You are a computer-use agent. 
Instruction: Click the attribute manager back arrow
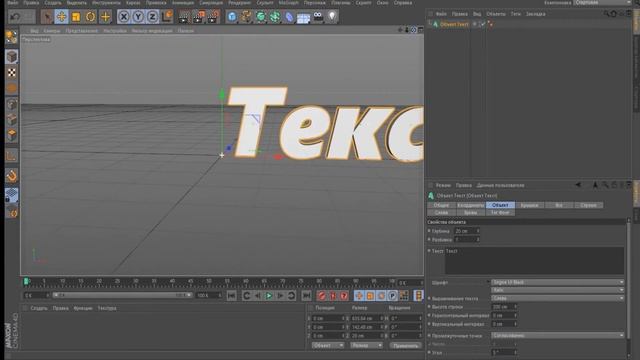click(x=578, y=185)
